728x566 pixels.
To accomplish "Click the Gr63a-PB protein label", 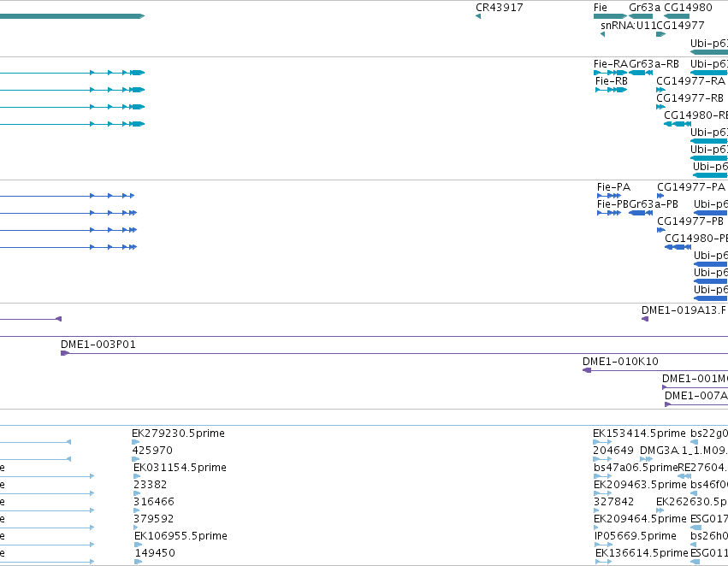I will pos(654,204).
